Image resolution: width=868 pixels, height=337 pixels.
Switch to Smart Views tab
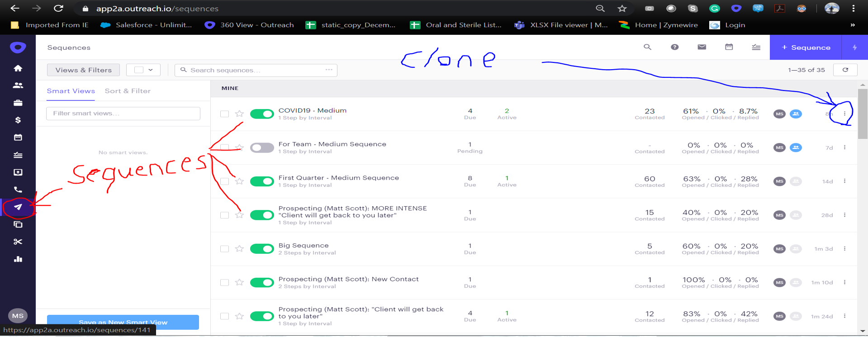click(71, 91)
